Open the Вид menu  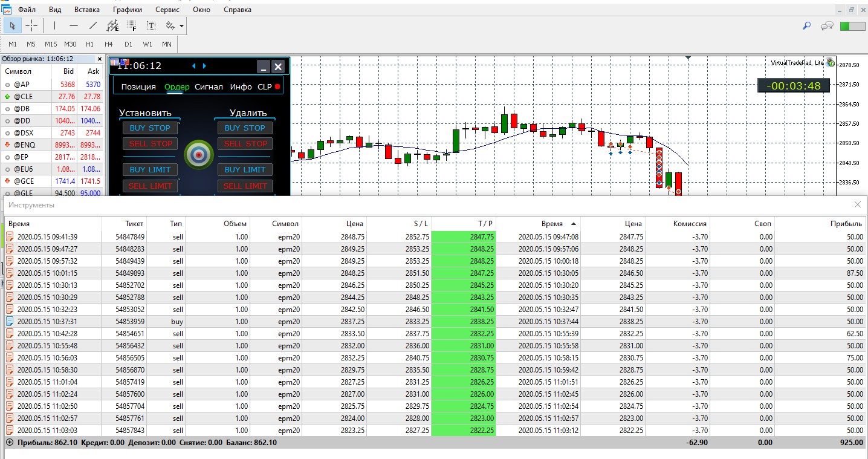(x=55, y=10)
